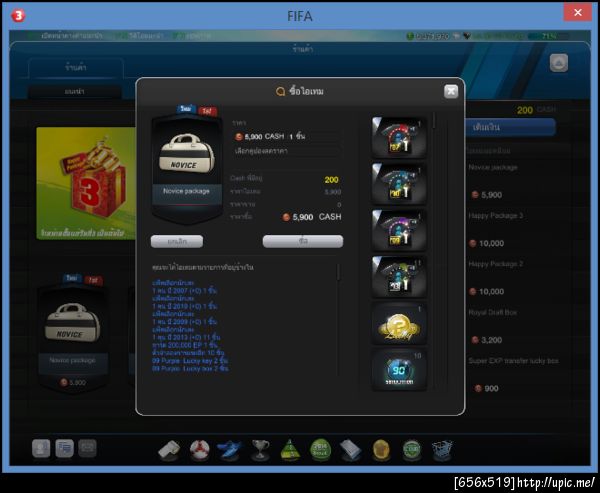
Task: Click the yellow 200 cash balance in dialog
Action: 331,180
